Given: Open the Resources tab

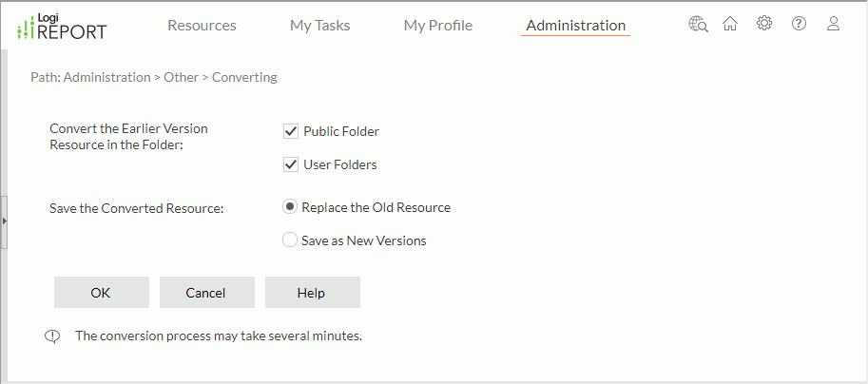Looking at the screenshot, I should pos(202,26).
